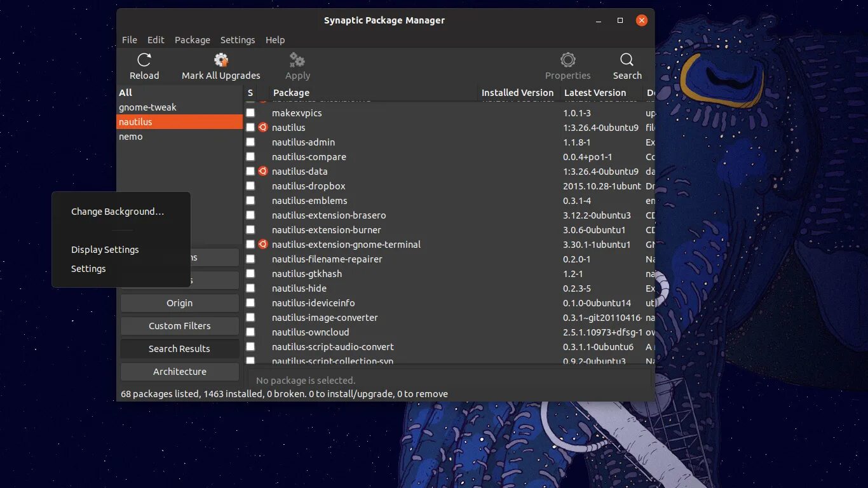Sort by the Package column header
868x488 pixels.
coord(373,93)
